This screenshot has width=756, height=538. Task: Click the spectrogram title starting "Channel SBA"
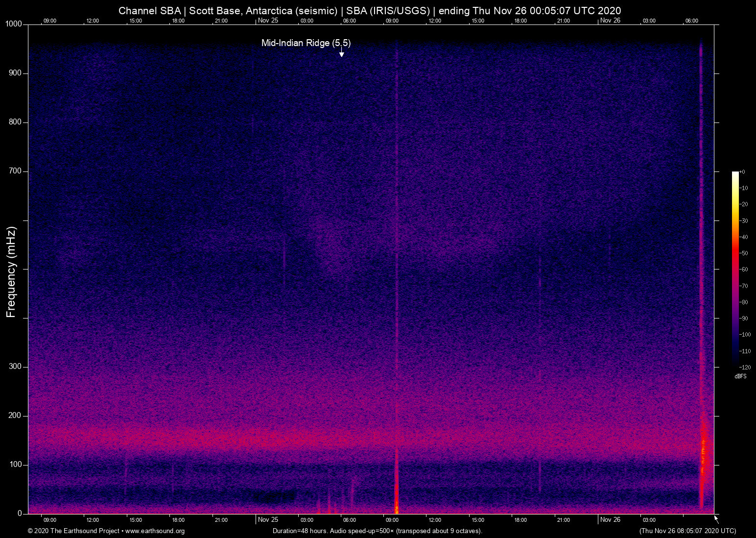pos(370,11)
